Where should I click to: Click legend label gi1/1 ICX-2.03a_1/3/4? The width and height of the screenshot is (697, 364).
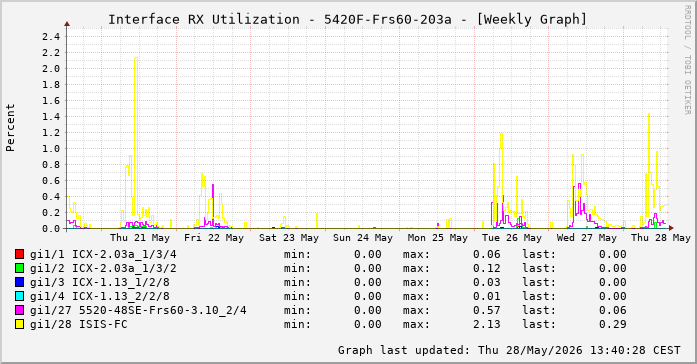tap(103, 254)
